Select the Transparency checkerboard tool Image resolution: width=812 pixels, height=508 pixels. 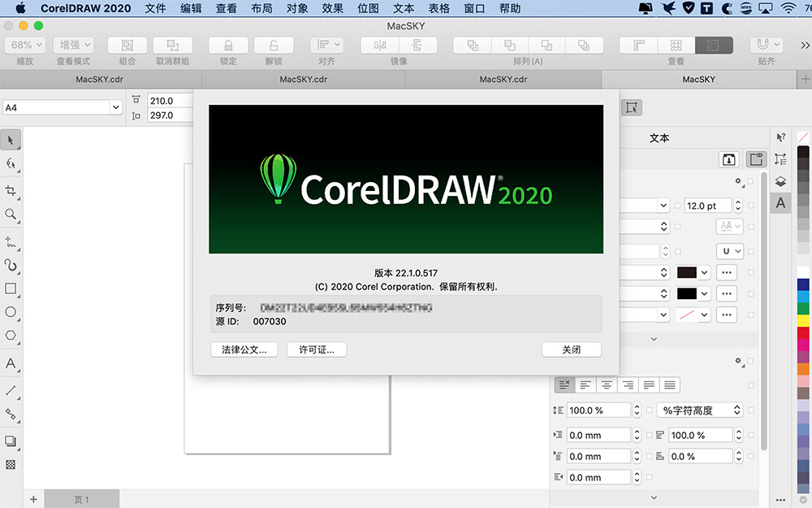point(11,464)
